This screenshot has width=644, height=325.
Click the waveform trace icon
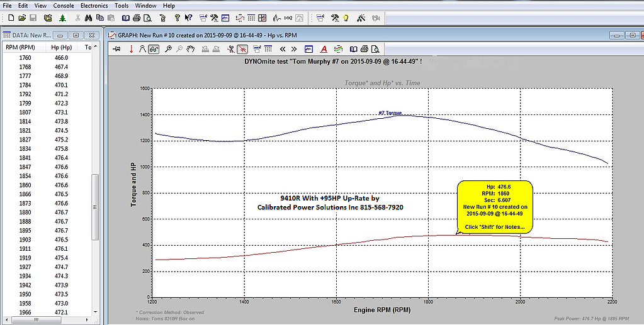pos(277,18)
